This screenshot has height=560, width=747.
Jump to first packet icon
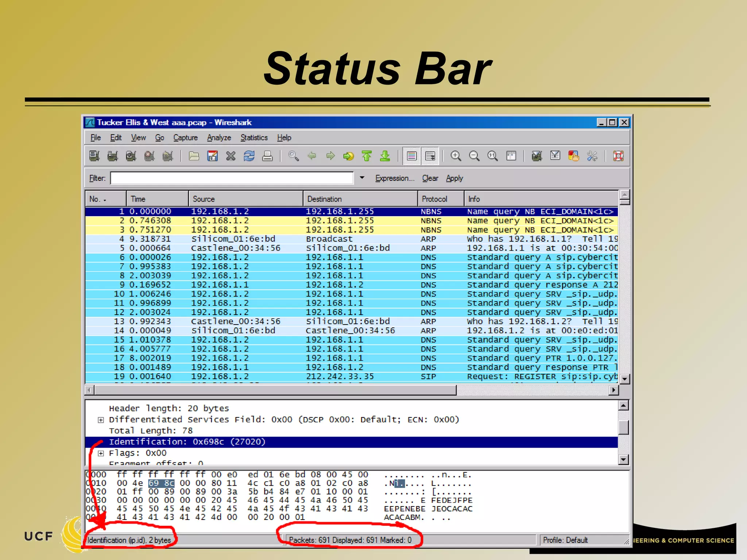coord(367,156)
